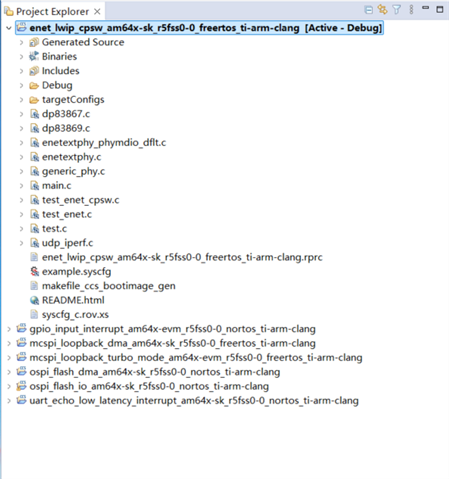Click the mcspi_loopback_turbo_mode project icon
Image resolution: width=449 pixels, height=479 pixels.
[21, 357]
